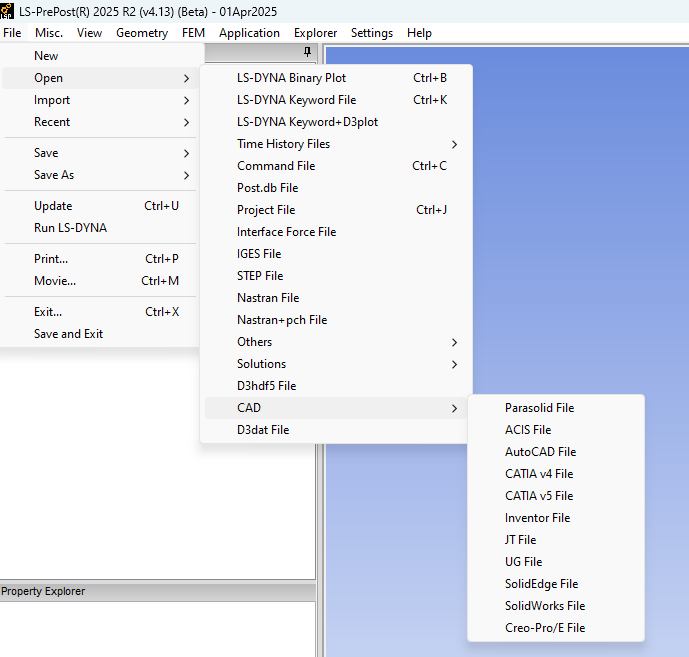689x657 pixels.
Task: Expand the Save As submenu
Action: click(x=100, y=175)
